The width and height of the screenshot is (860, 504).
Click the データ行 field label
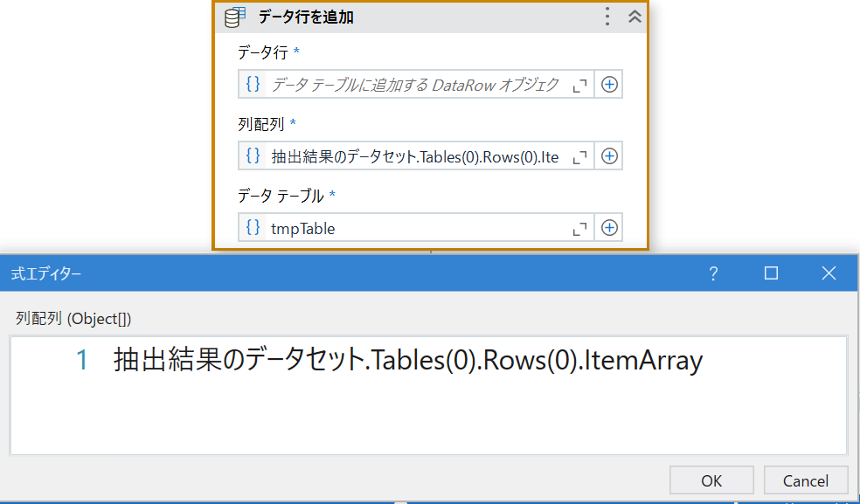pyautogui.click(x=262, y=52)
